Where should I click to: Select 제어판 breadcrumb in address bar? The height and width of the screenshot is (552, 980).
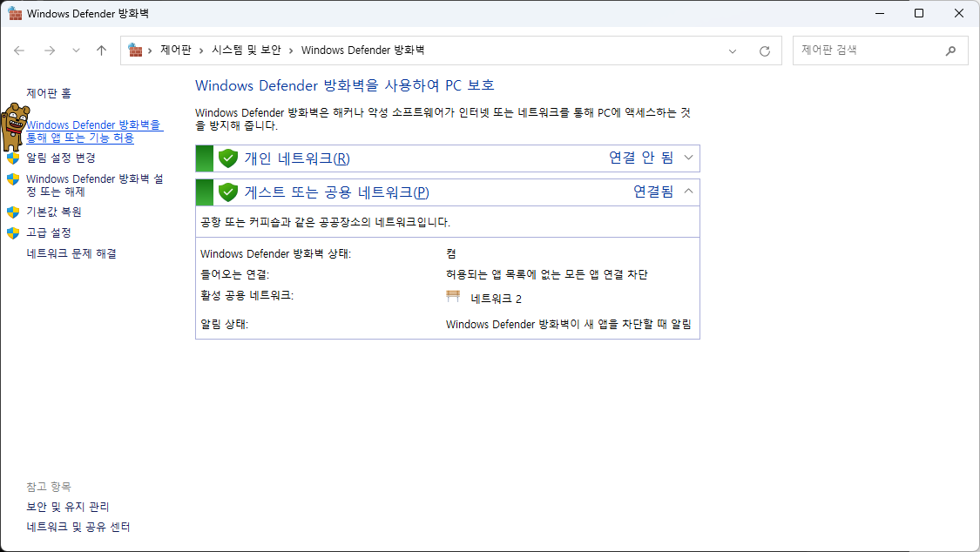pyautogui.click(x=176, y=50)
